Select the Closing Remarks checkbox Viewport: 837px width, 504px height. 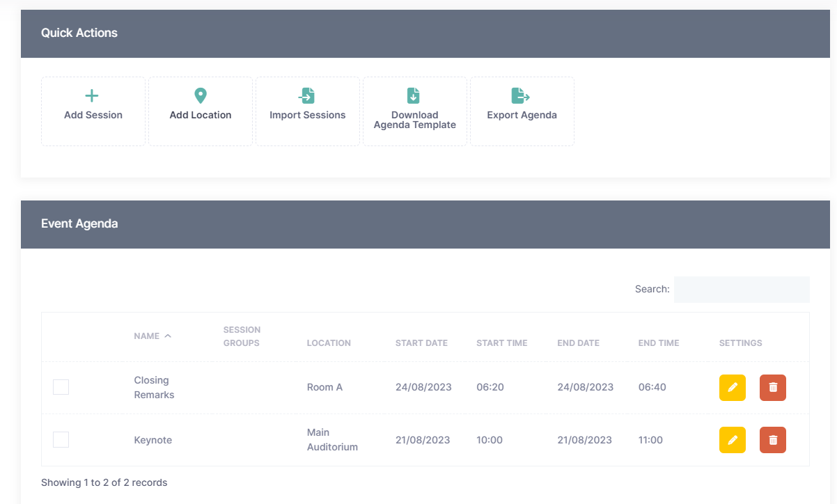[x=61, y=387]
